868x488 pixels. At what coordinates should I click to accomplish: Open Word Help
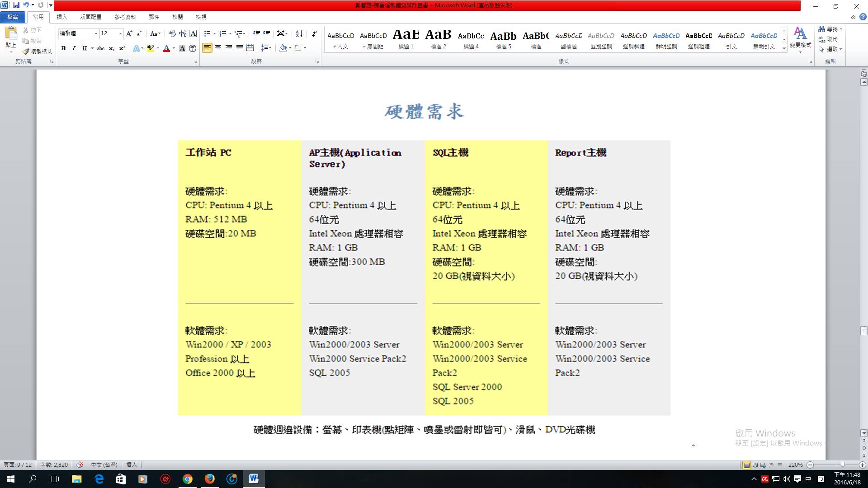863,17
